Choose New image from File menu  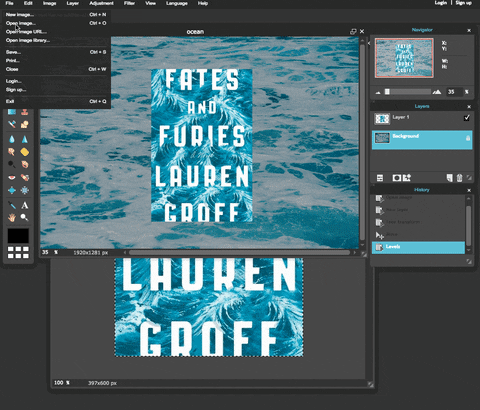point(56,15)
